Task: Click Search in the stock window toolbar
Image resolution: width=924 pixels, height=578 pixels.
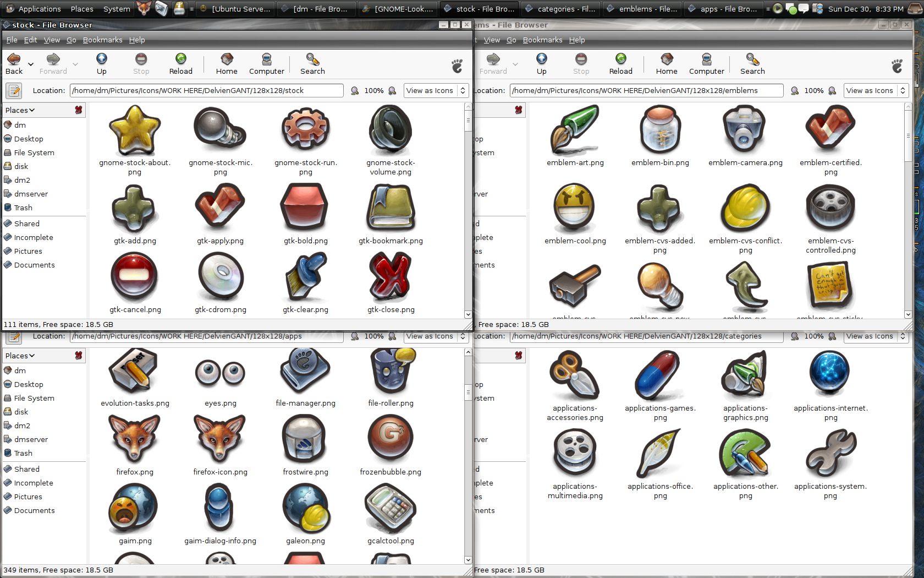Action: coord(312,64)
